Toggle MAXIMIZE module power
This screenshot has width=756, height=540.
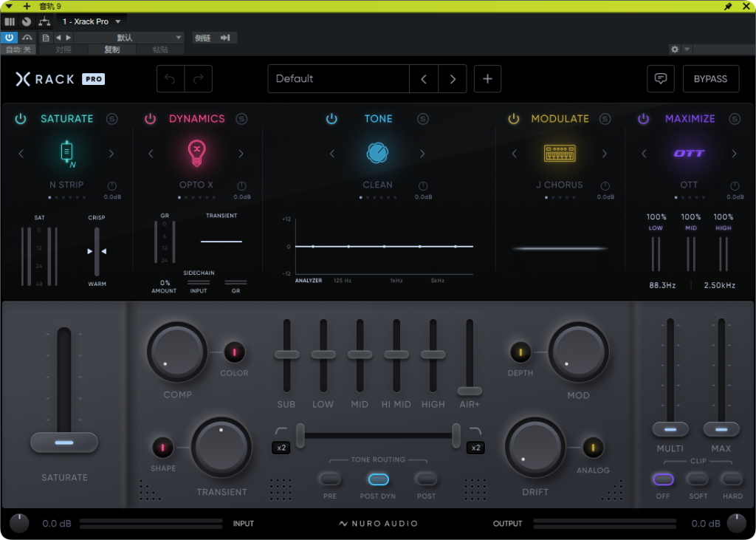(x=643, y=119)
